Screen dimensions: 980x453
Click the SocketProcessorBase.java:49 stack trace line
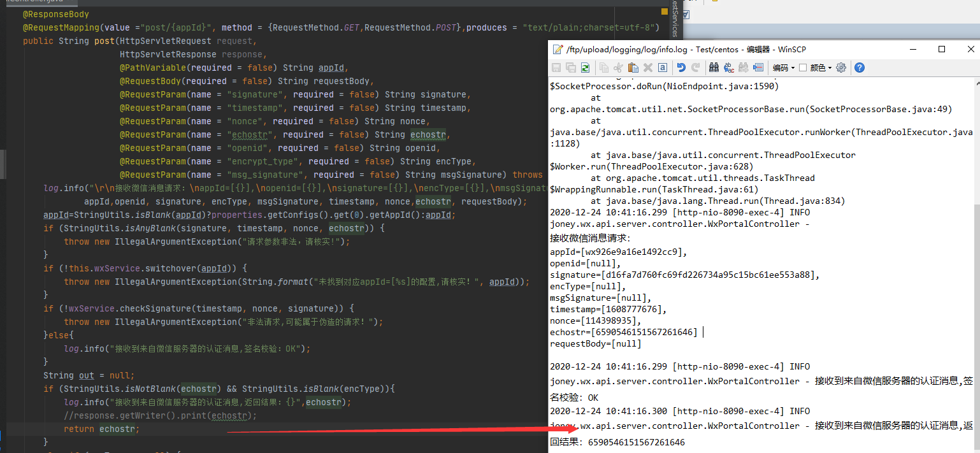[x=751, y=109]
